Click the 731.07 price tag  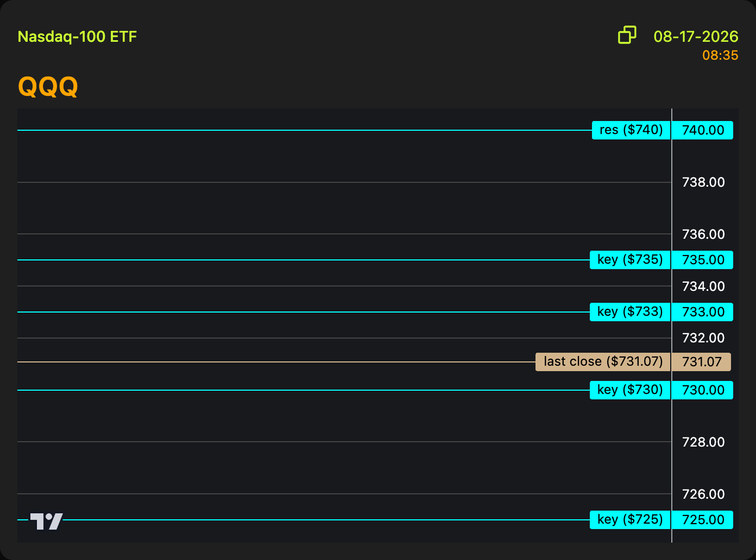point(702,362)
